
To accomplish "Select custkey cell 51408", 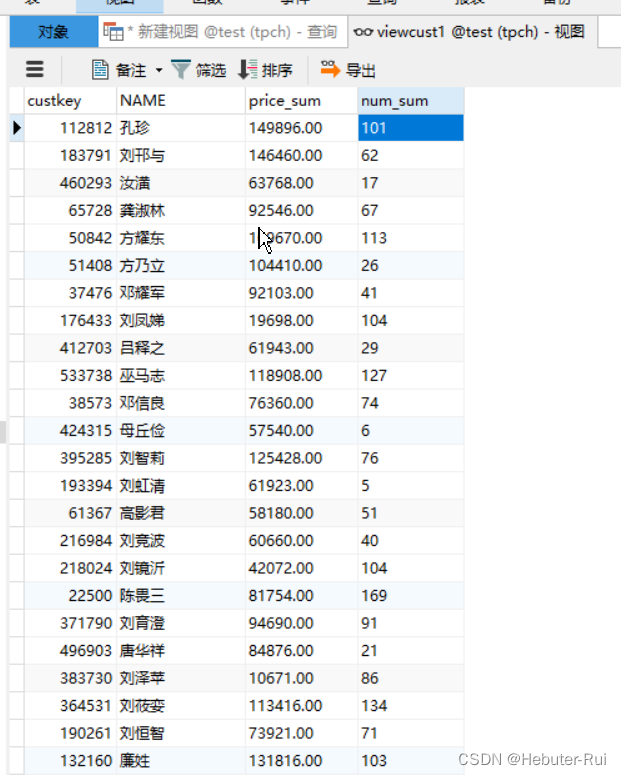I will point(70,265).
